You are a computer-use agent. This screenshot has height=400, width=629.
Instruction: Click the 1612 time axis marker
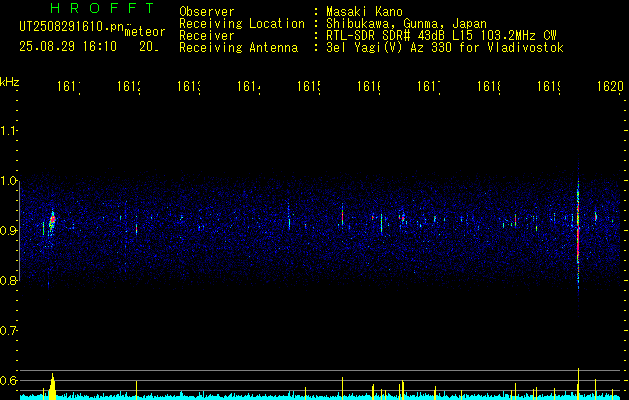pos(129,86)
